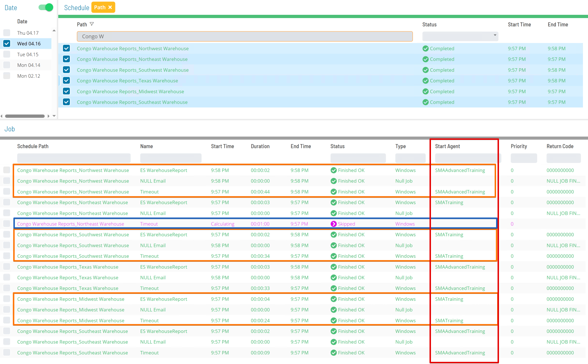The width and height of the screenshot is (588, 364).
Task: Sort jobs by Duration column header
Action: pyautogui.click(x=260, y=146)
